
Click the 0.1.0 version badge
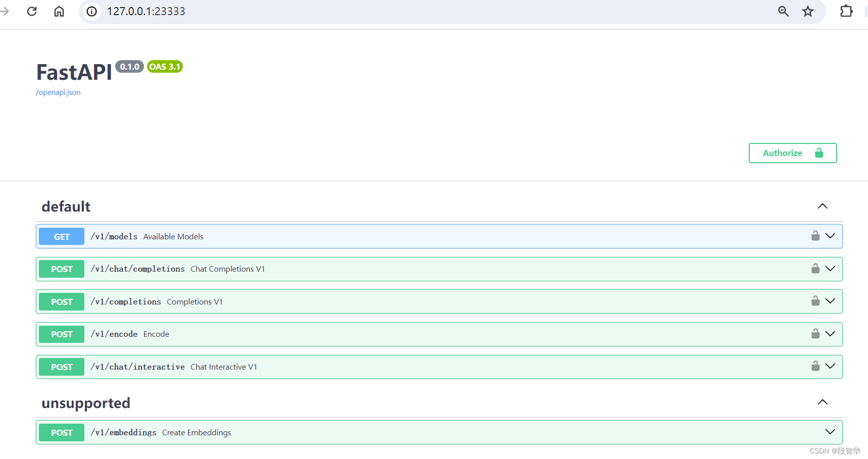129,67
